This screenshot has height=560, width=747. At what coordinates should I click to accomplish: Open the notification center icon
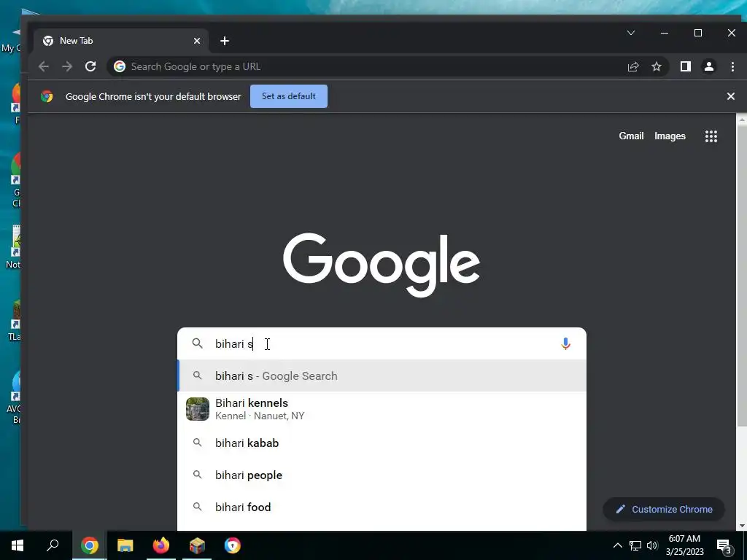point(724,545)
